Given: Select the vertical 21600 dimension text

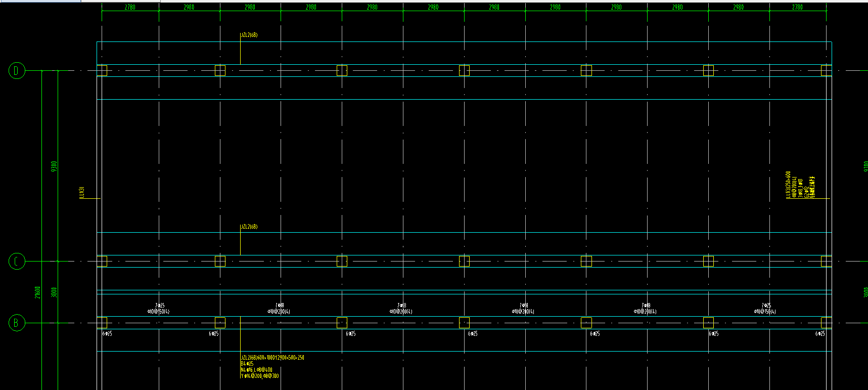Looking at the screenshot, I should pyautogui.click(x=38, y=292).
